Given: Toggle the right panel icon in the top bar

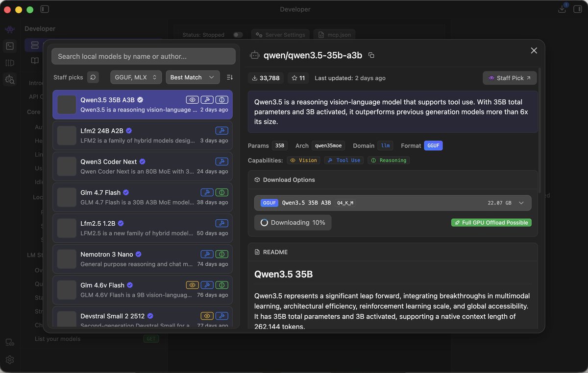Looking at the screenshot, I should click(x=577, y=9).
